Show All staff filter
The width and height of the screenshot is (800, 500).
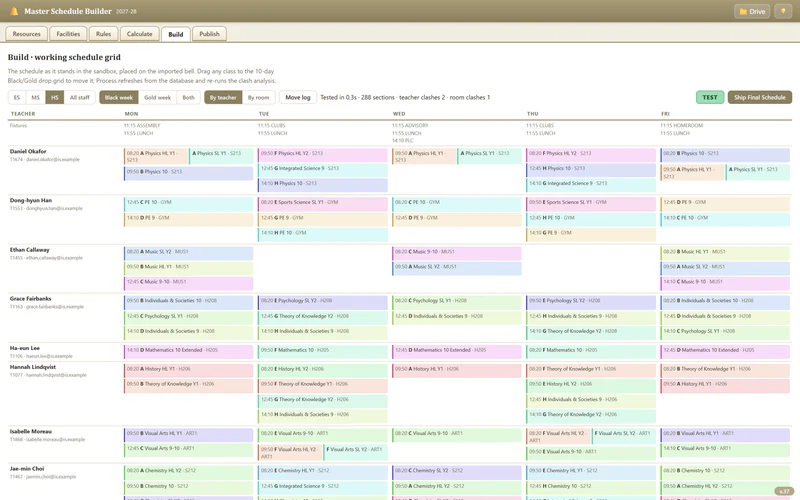click(80, 97)
